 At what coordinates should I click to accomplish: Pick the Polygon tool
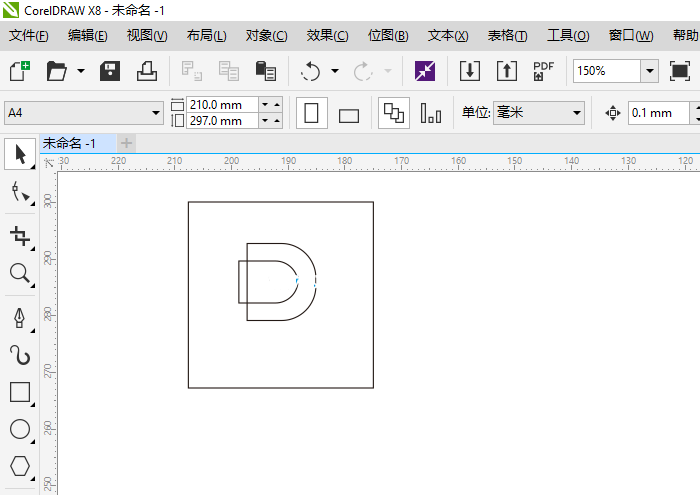19,466
